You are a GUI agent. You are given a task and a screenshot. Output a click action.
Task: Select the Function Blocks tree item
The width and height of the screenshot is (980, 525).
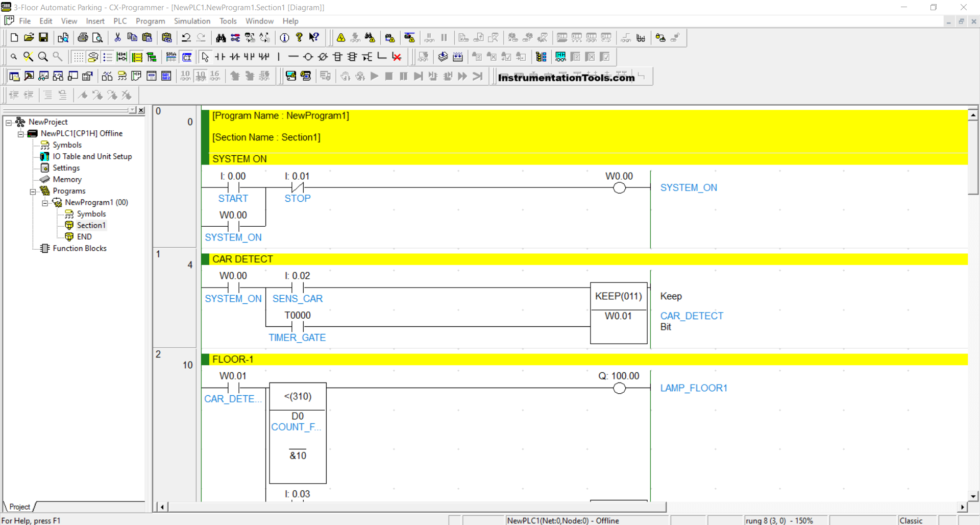pos(80,248)
